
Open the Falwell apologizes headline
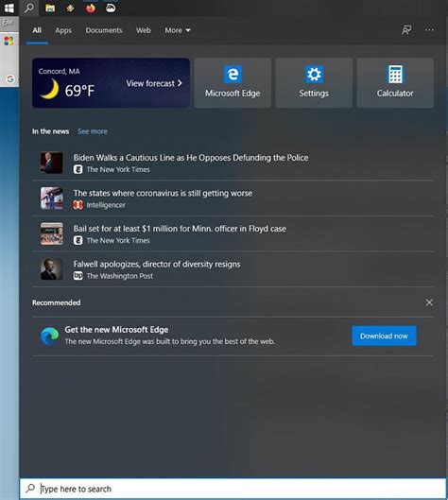pos(157,264)
